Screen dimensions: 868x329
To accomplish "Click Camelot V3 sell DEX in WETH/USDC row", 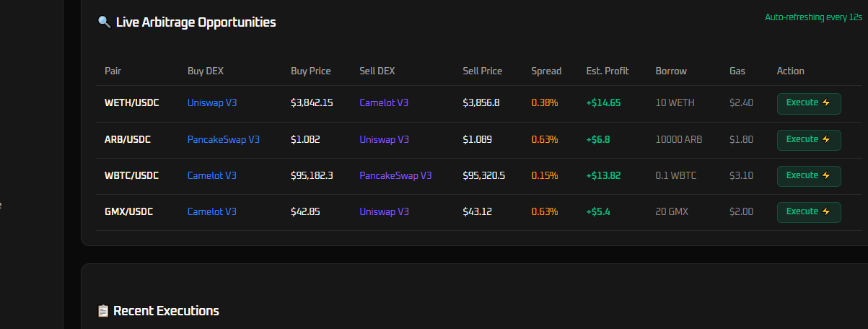I will pos(384,102).
